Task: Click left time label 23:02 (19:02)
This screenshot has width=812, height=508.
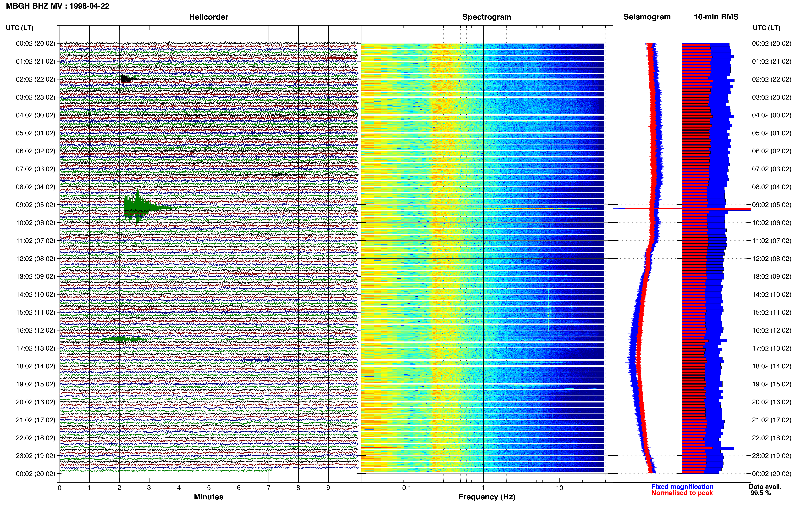Action: (36, 456)
